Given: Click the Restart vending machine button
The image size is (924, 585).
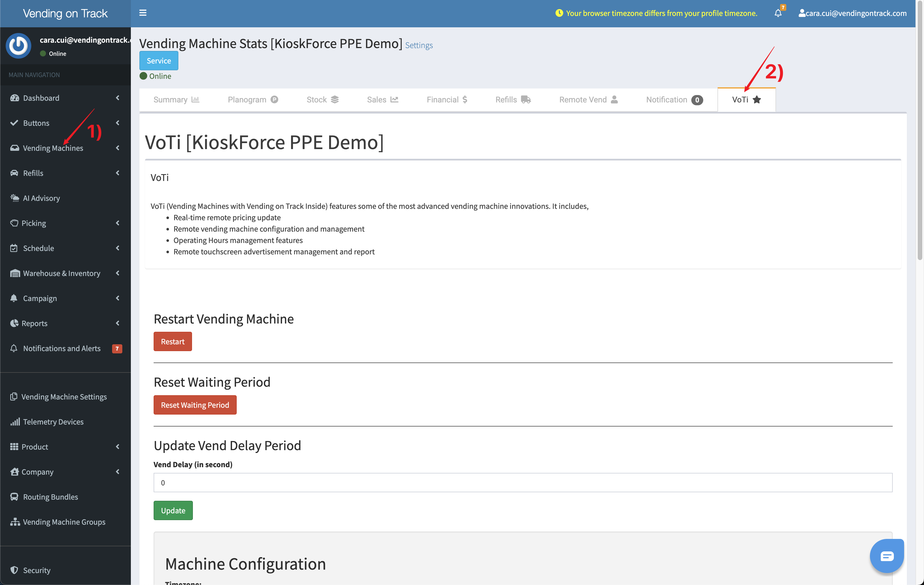Looking at the screenshot, I should pos(172,341).
